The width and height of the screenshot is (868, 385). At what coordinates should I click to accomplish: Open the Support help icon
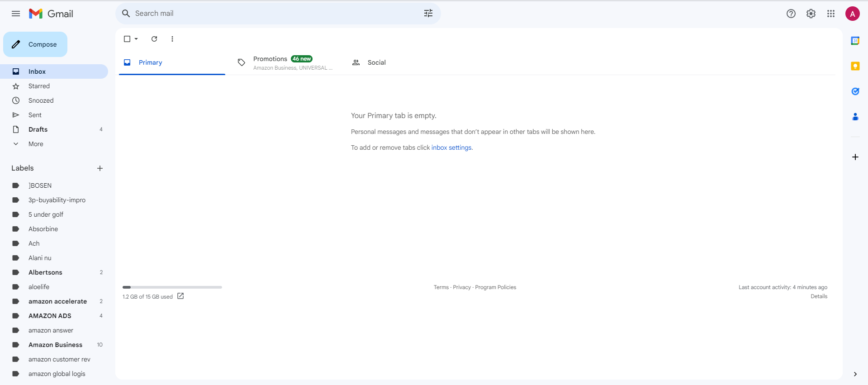pos(791,14)
